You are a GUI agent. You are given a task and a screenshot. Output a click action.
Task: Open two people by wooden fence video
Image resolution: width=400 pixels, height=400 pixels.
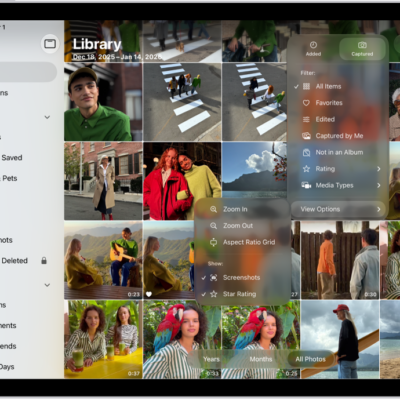[x=340, y=260]
